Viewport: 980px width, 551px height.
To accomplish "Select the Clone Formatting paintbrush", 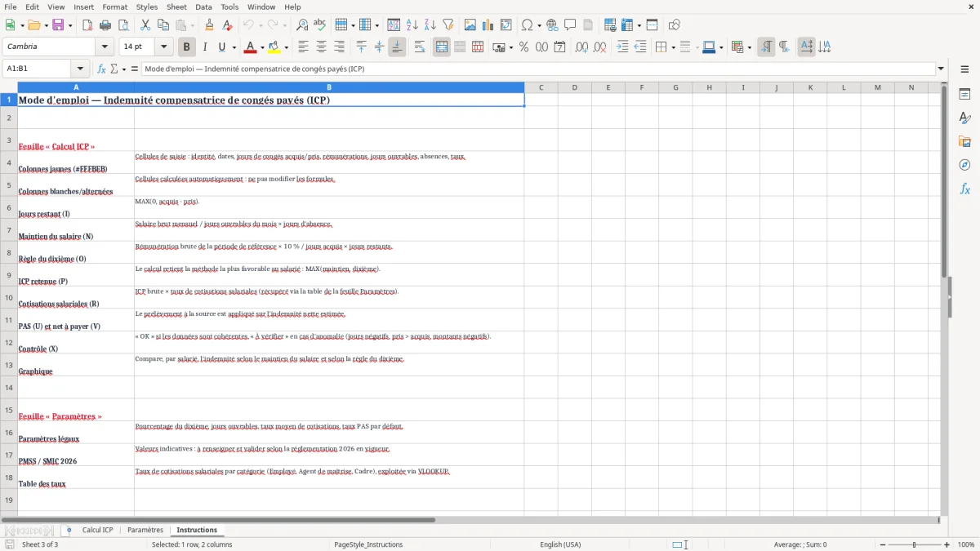I will 209,25.
